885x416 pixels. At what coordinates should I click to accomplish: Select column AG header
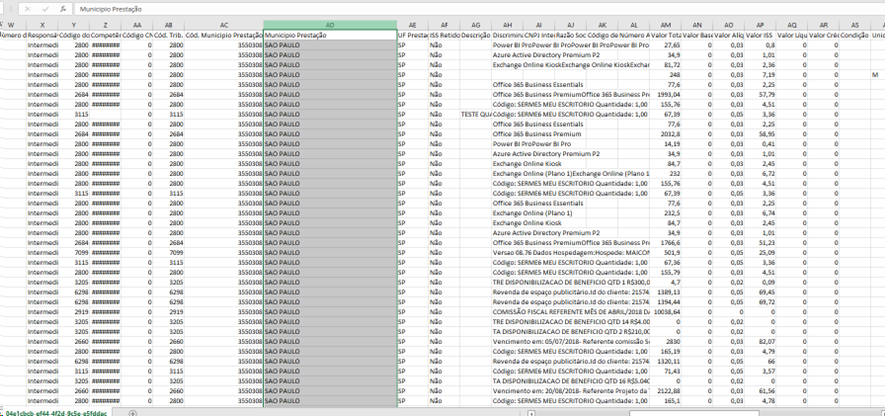tap(476, 25)
